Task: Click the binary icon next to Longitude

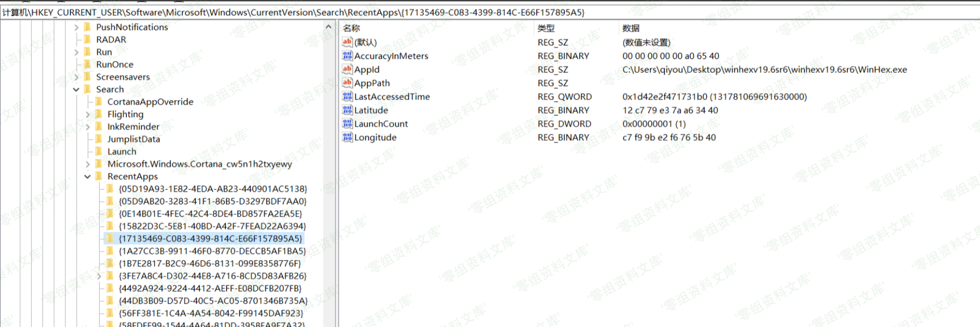Action: (x=347, y=137)
